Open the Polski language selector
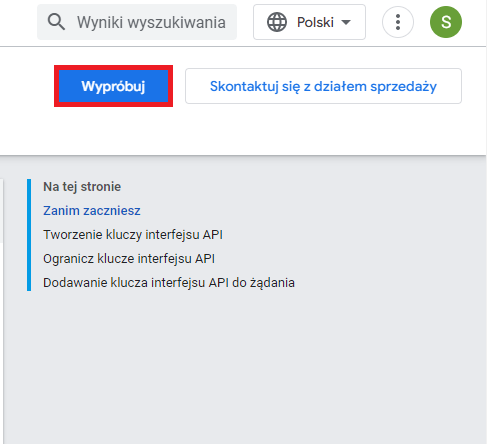 click(x=309, y=22)
